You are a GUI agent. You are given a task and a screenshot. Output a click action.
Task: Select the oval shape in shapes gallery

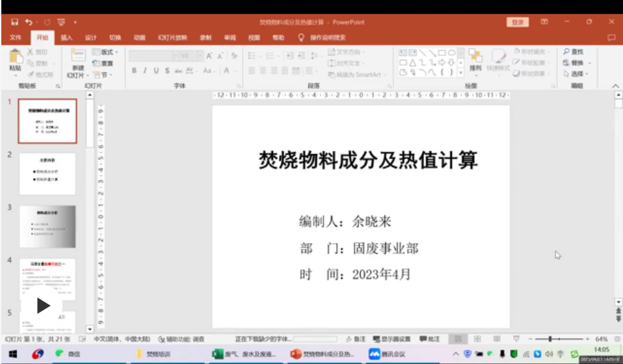pyautogui.click(x=452, y=53)
